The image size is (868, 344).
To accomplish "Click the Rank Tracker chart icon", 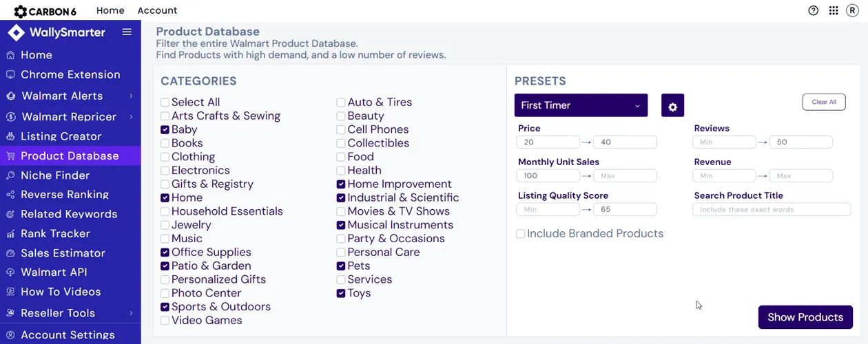I will (10, 234).
